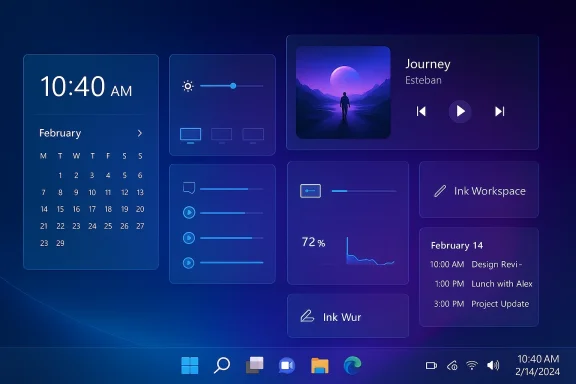
Task: Click the artist name Esteban
Action: click(x=423, y=80)
